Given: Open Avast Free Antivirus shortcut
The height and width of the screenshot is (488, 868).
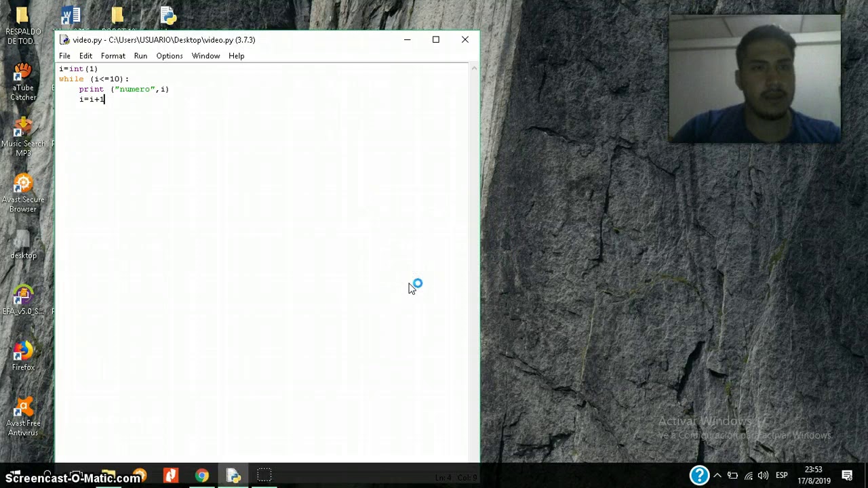Looking at the screenshot, I should (22, 418).
